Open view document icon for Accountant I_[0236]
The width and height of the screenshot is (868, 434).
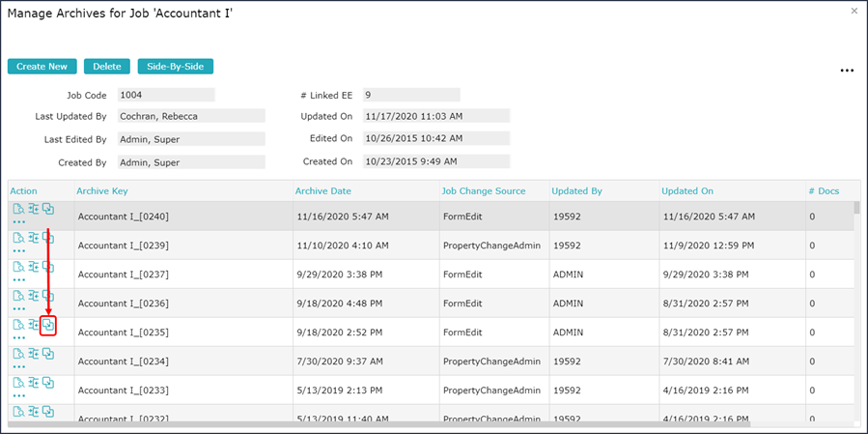(x=18, y=296)
